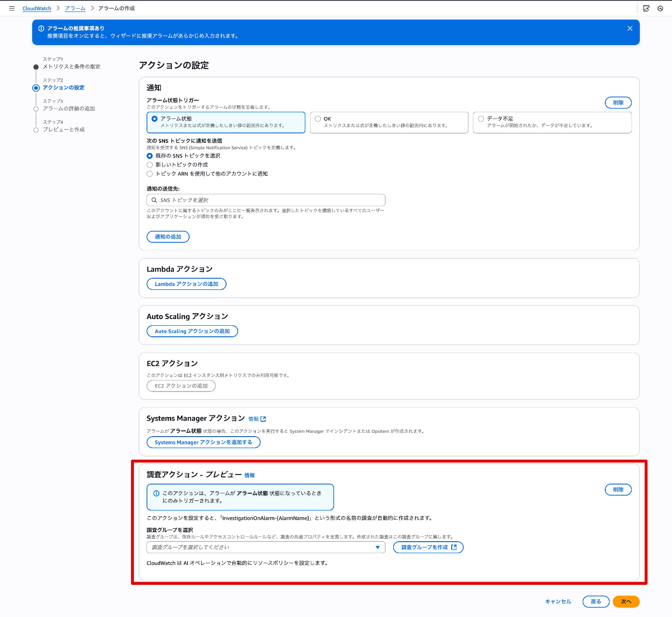Click the info icon in the blue banner
Image resolution: width=672 pixels, height=617 pixels.
pos(41,28)
